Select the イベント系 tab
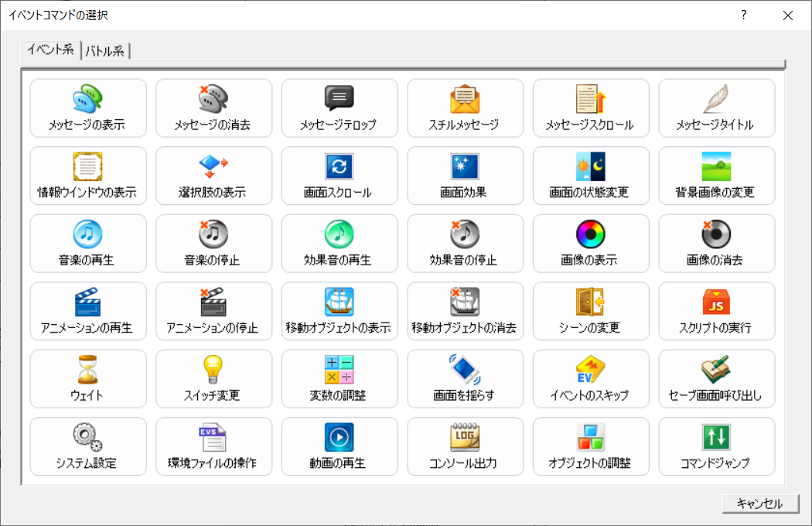 point(49,50)
